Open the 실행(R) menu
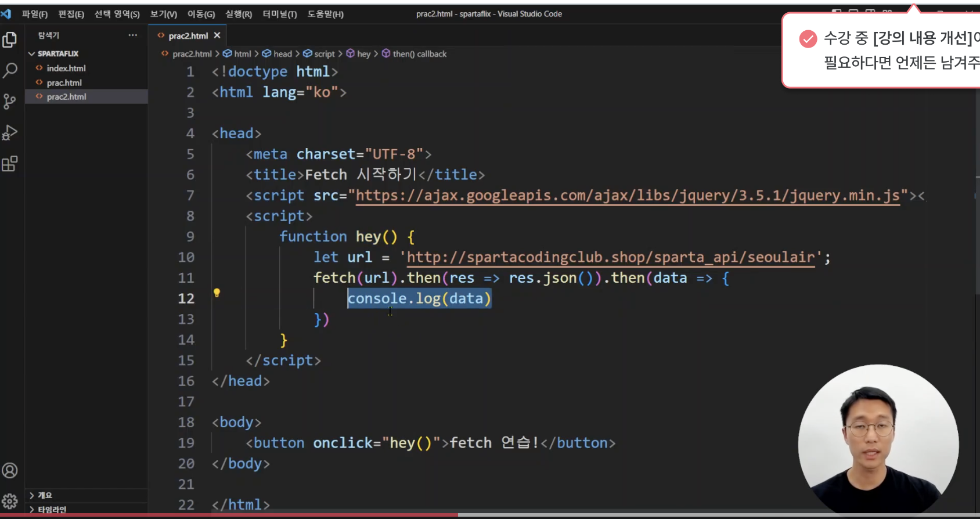This screenshot has height=519, width=980. coord(239,14)
